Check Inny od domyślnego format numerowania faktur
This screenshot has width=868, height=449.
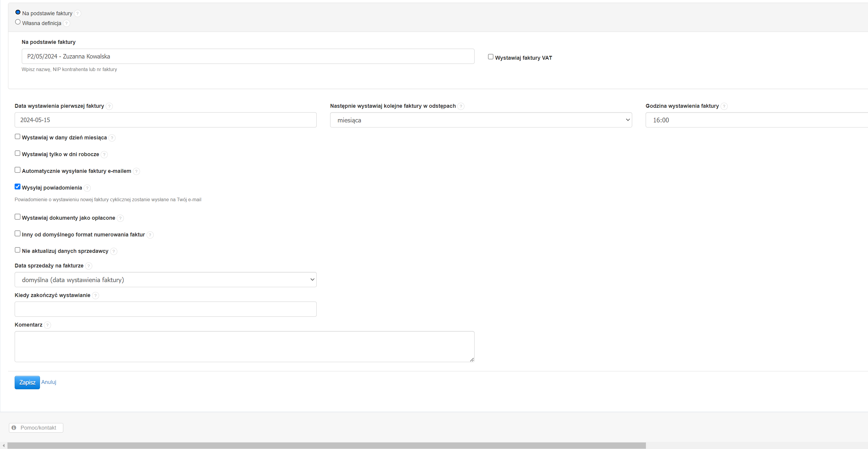18,233
